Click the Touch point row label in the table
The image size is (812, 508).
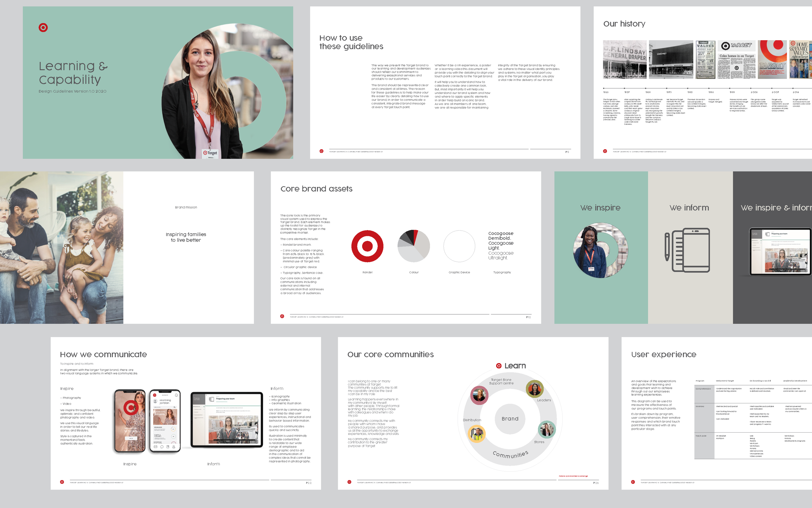[x=701, y=436]
